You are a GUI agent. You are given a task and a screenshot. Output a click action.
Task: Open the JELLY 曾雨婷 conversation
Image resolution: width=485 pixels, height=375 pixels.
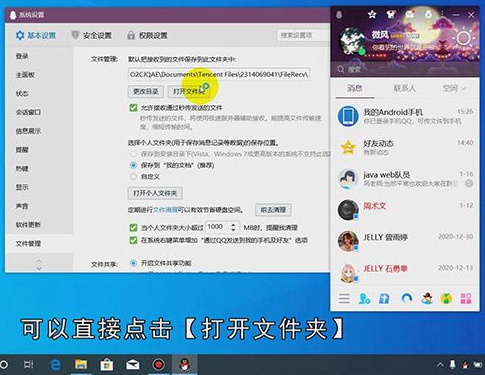click(405, 241)
